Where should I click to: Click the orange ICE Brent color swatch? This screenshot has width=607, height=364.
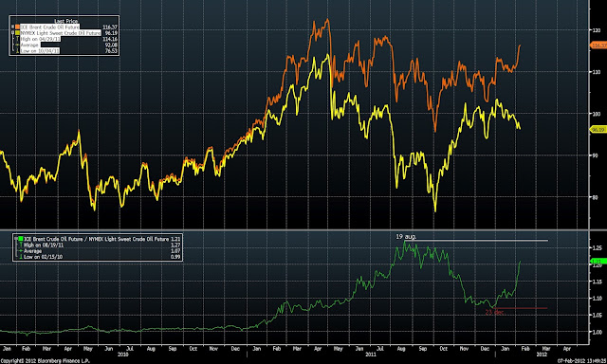(17, 27)
